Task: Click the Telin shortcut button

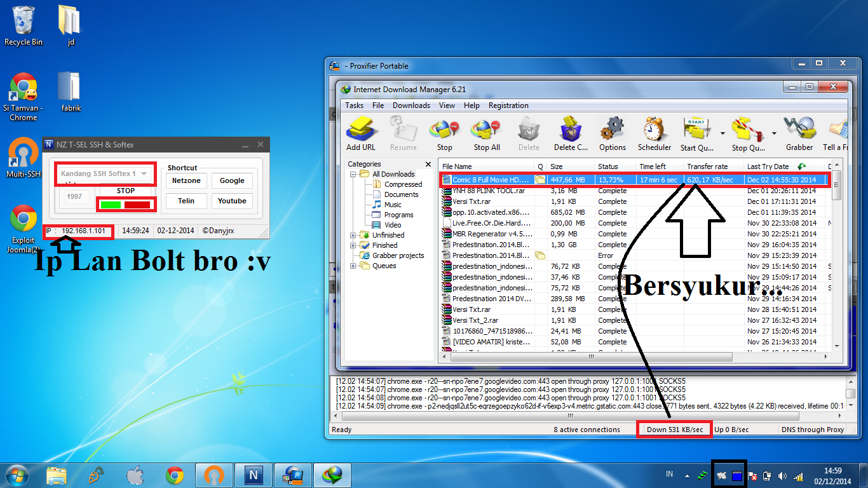Action: pyautogui.click(x=186, y=201)
